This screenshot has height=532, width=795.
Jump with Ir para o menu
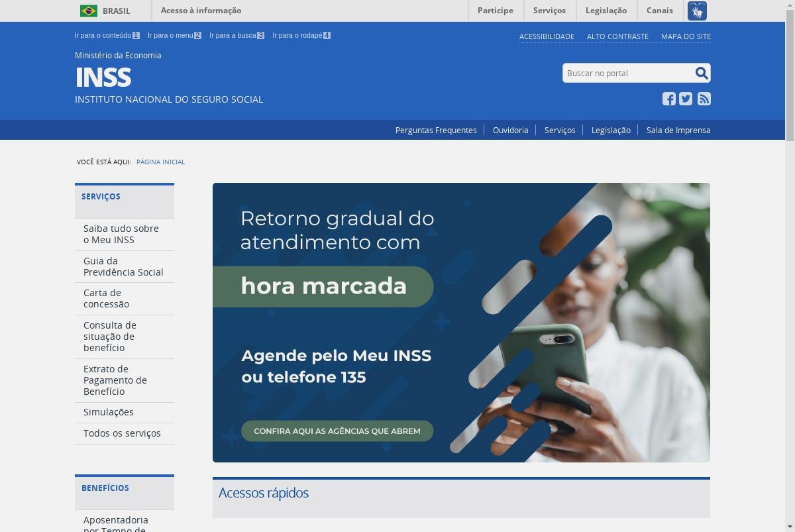[174, 35]
